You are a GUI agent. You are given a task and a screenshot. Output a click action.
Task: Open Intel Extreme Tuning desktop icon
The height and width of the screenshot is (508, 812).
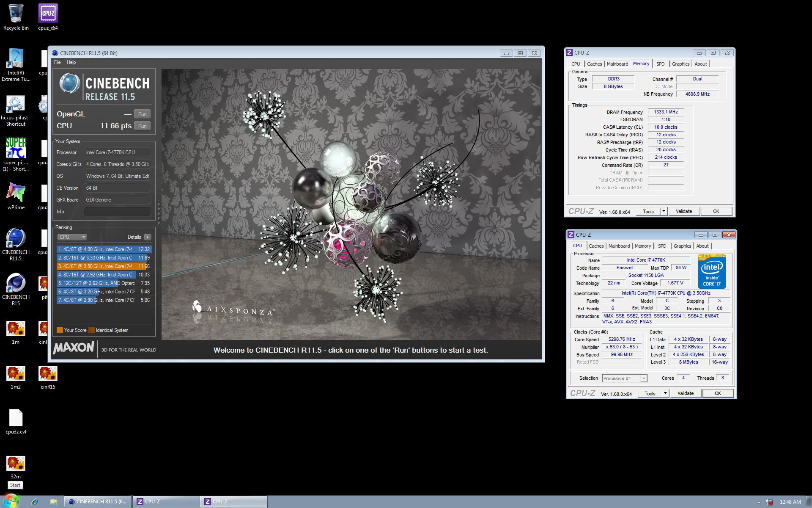16,65
